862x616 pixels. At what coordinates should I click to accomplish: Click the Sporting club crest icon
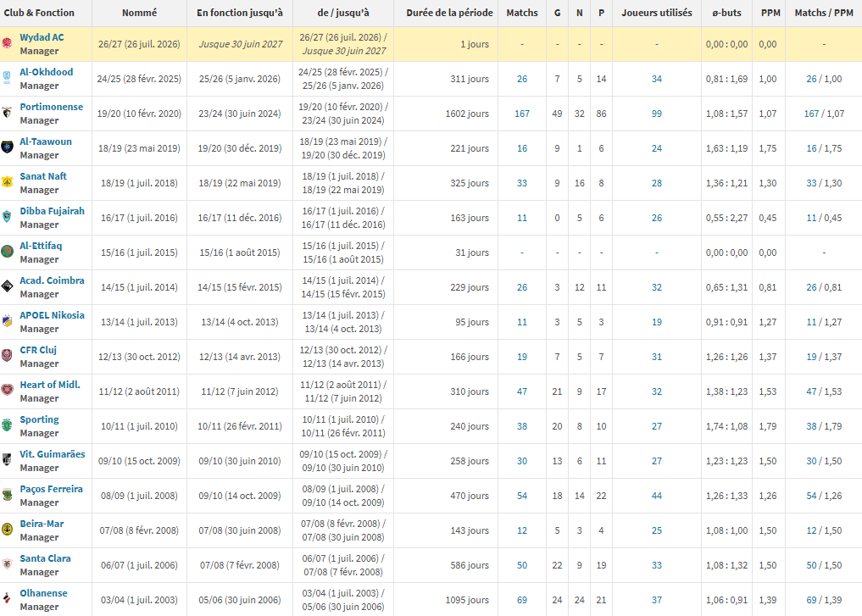click(7, 425)
